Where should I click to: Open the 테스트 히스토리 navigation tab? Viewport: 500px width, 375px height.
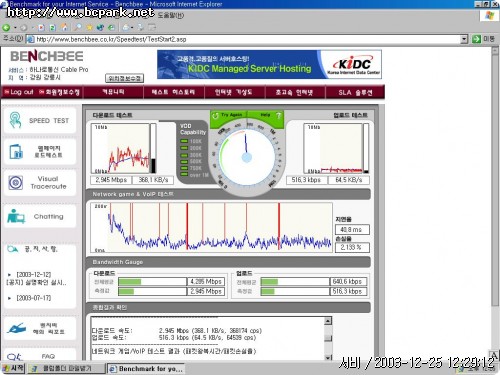tap(173, 92)
